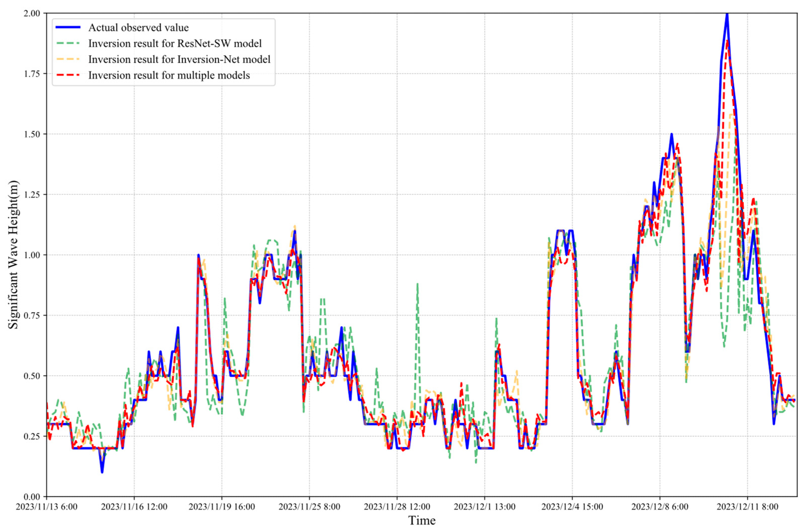
Task: Click the 2023/12/1 13:00 tick label
Action: 485,507
